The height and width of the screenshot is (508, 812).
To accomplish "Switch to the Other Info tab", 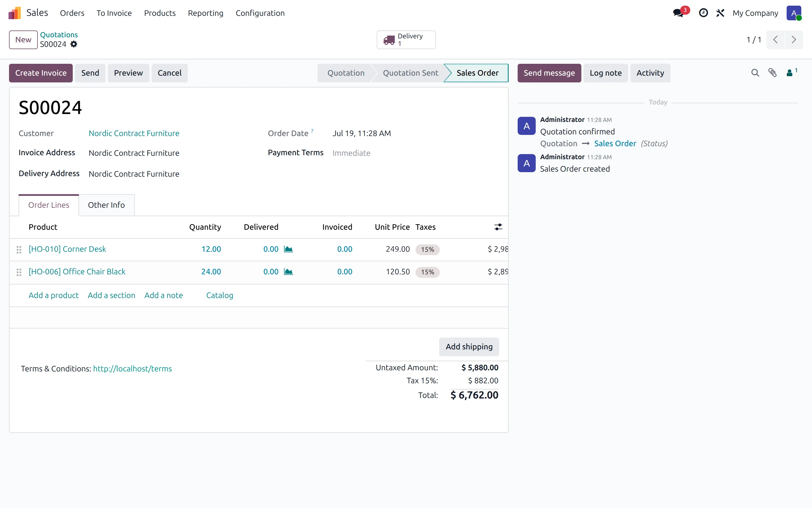I will tap(106, 205).
